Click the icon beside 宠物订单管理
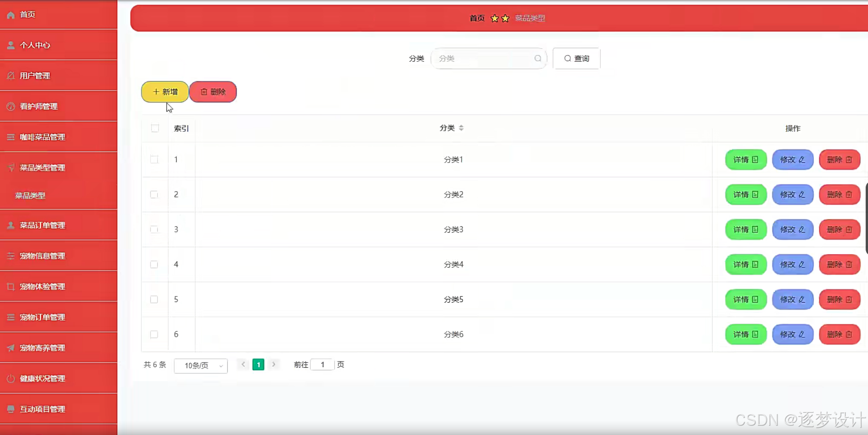 (11, 317)
